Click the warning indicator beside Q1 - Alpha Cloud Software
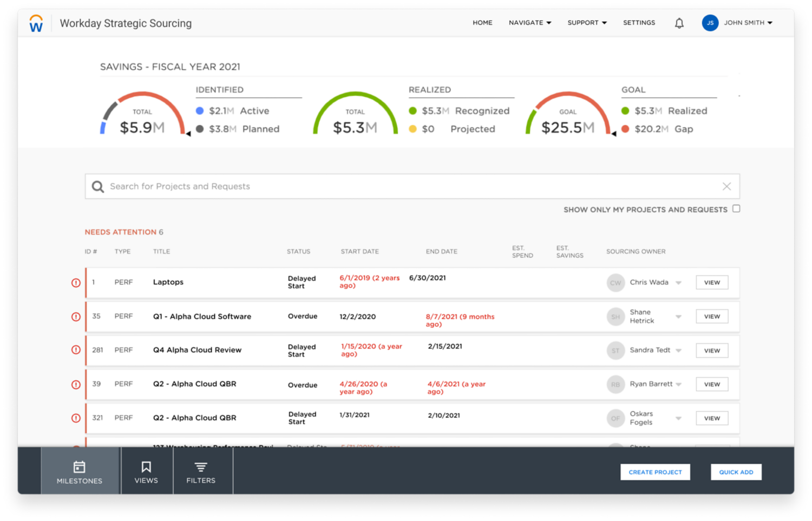 pyautogui.click(x=75, y=316)
